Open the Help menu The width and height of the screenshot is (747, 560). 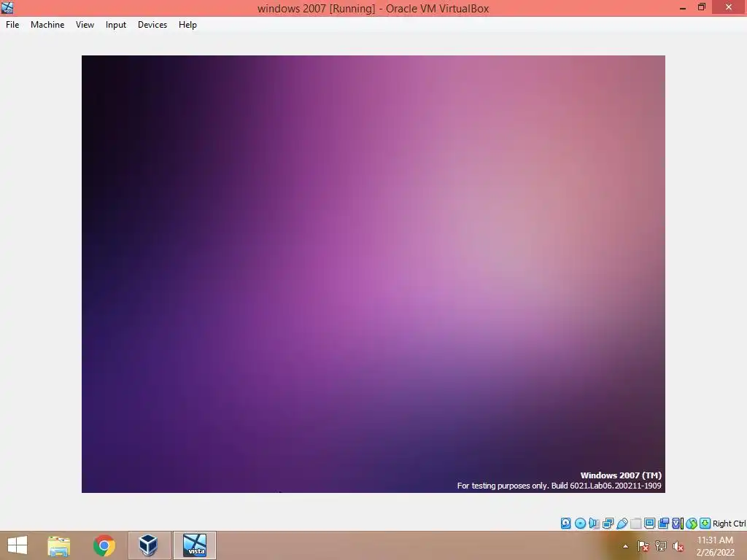(187, 25)
